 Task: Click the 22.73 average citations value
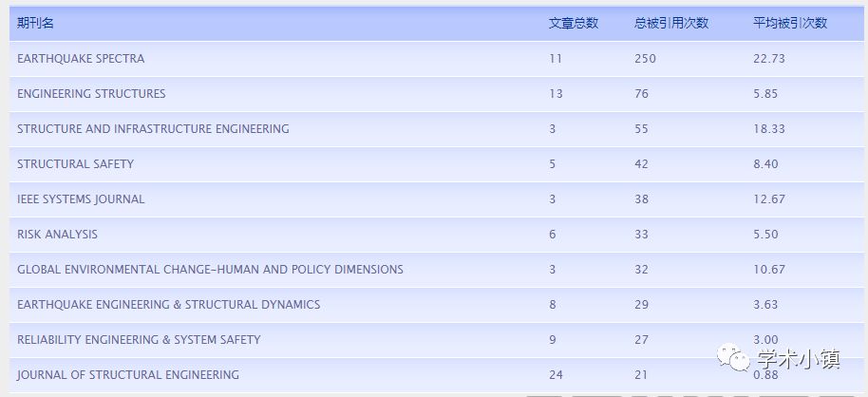[x=768, y=59]
